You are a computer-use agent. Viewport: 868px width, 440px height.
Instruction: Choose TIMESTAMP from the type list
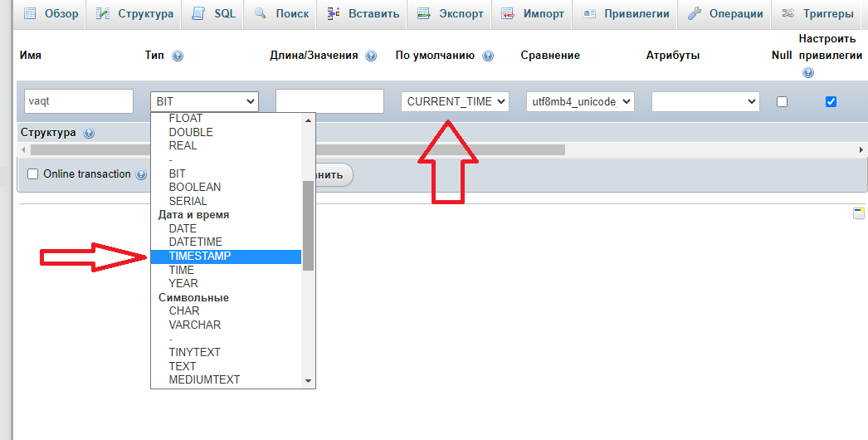200,257
